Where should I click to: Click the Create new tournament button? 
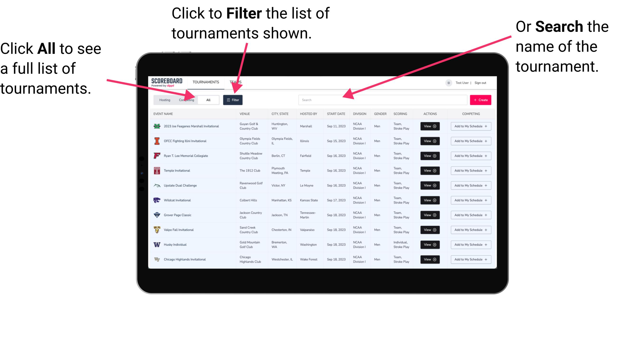pyautogui.click(x=481, y=99)
